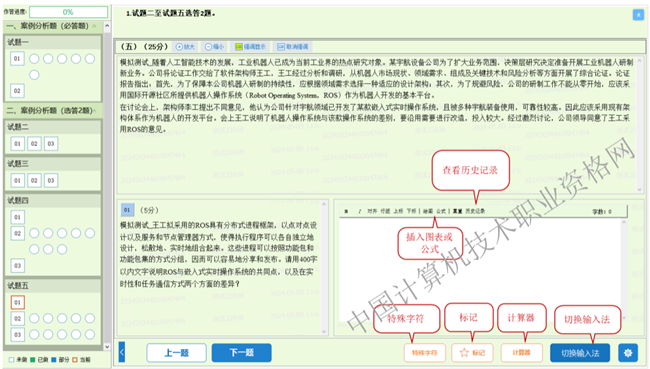Click the blue icon at top right corner
This screenshot has height=369, width=650.
tap(638, 15)
